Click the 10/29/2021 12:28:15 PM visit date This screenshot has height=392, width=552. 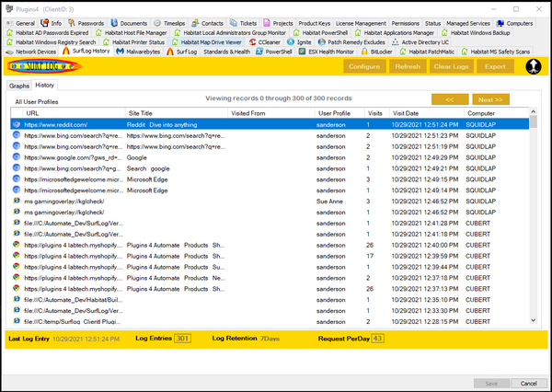coord(425,321)
